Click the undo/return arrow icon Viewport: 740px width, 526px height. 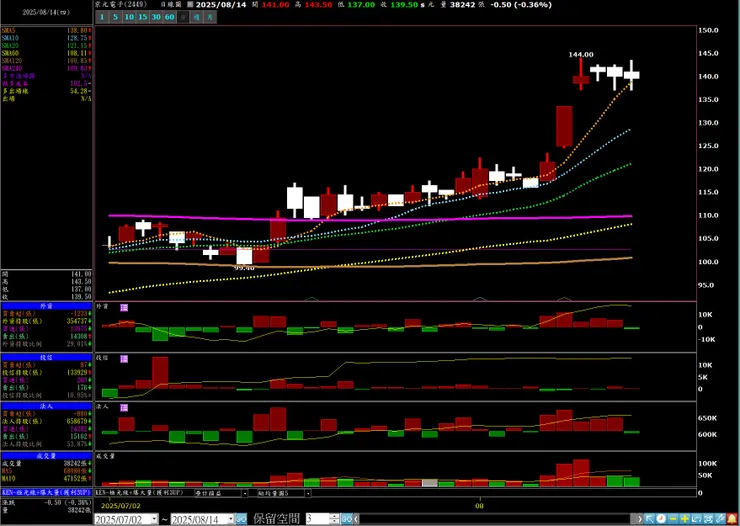pos(697,519)
